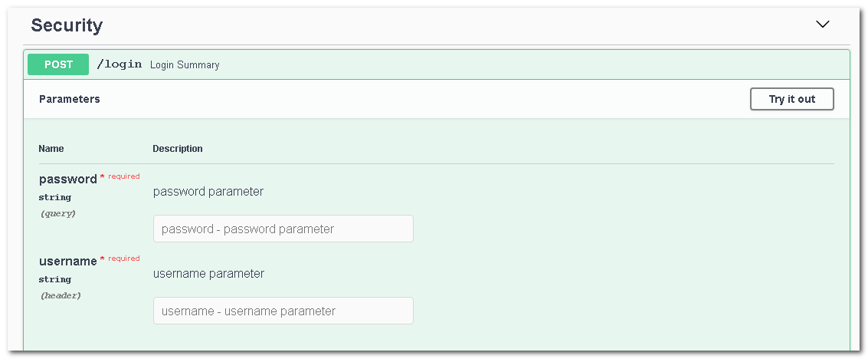The image size is (868, 359).
Task: Click the Description column header
Action: tap(178, 149)
